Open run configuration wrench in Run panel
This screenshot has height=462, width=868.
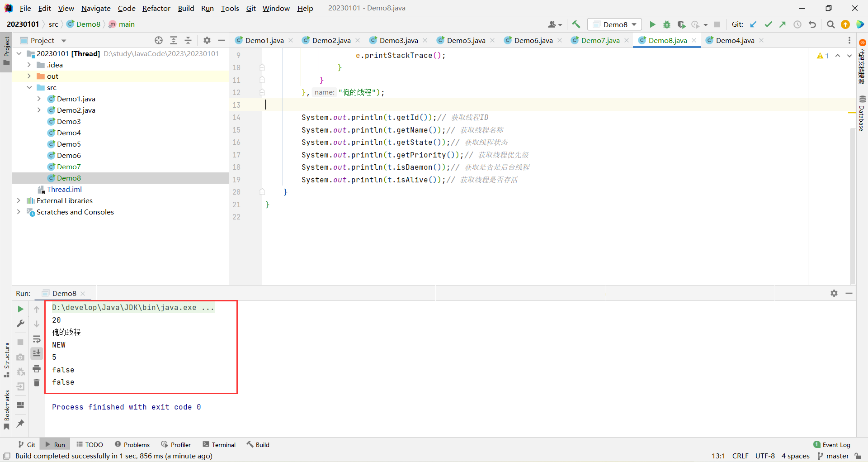coord(20,324)
